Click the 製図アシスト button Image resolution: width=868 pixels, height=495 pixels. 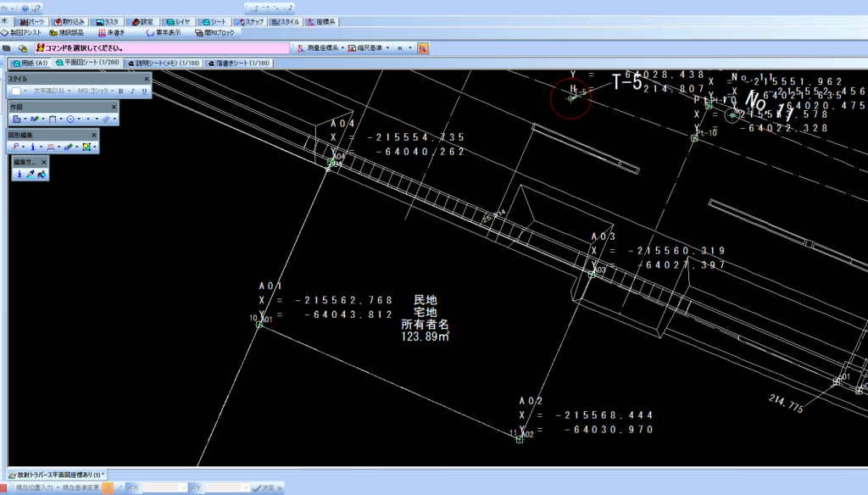21,32
